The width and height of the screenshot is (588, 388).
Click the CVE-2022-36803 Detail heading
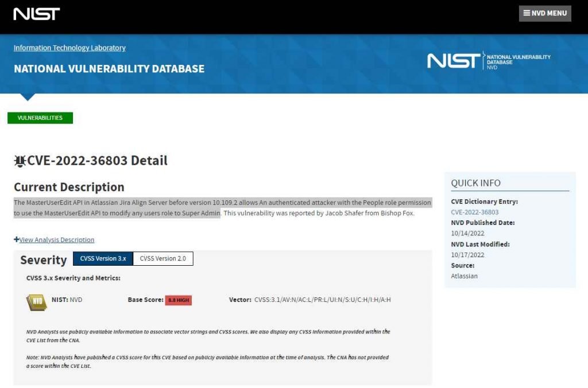[97, 161]
